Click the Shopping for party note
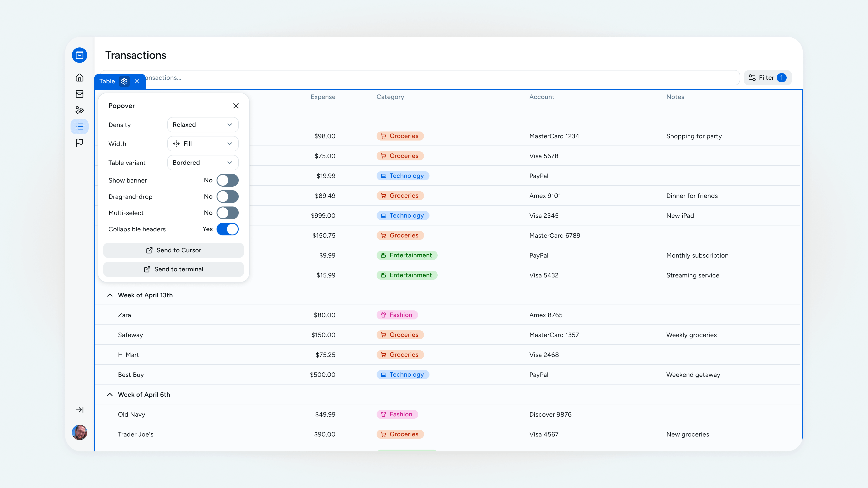This screenshot has width=868, height=488. [694, 136]
